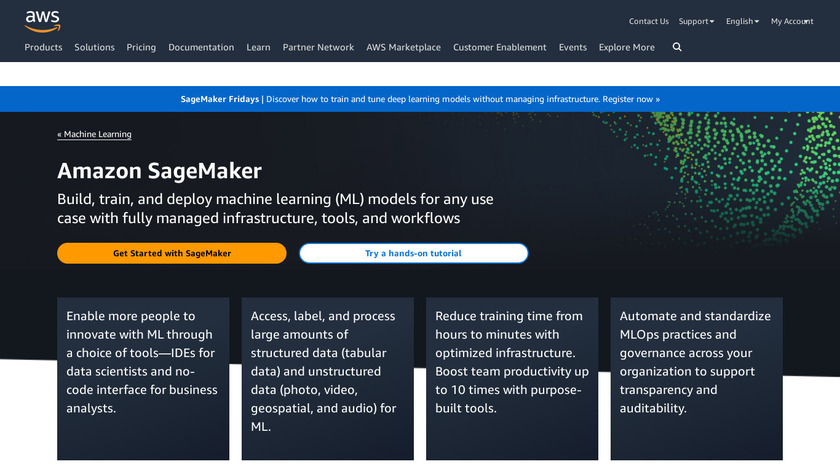Click the 'Build, train, and deploy' tagline text
Image resolution: width=840 pixels, height=472 pixels.
275,208
